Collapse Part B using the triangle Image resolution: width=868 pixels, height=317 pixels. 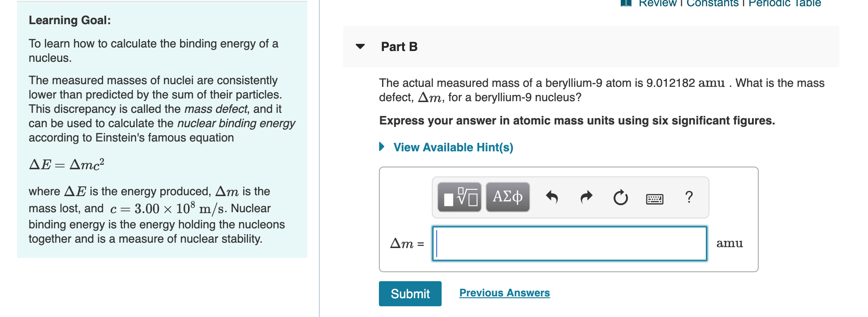[361, 47]
